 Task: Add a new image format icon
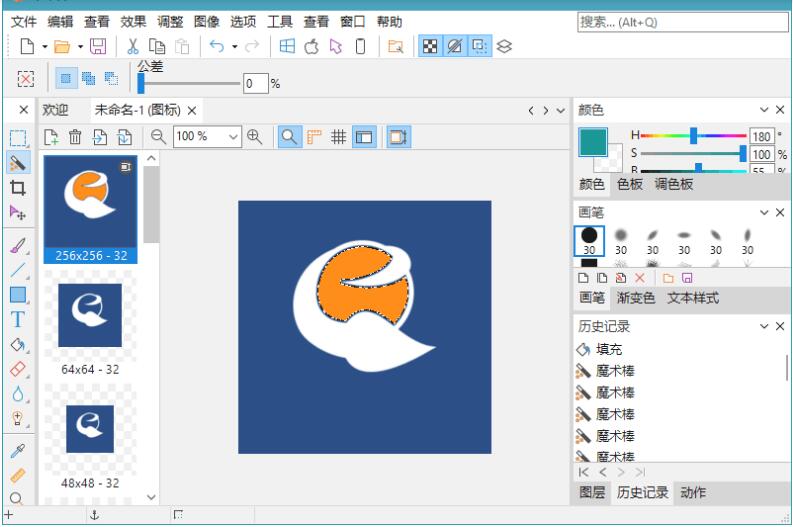point(51,137)
